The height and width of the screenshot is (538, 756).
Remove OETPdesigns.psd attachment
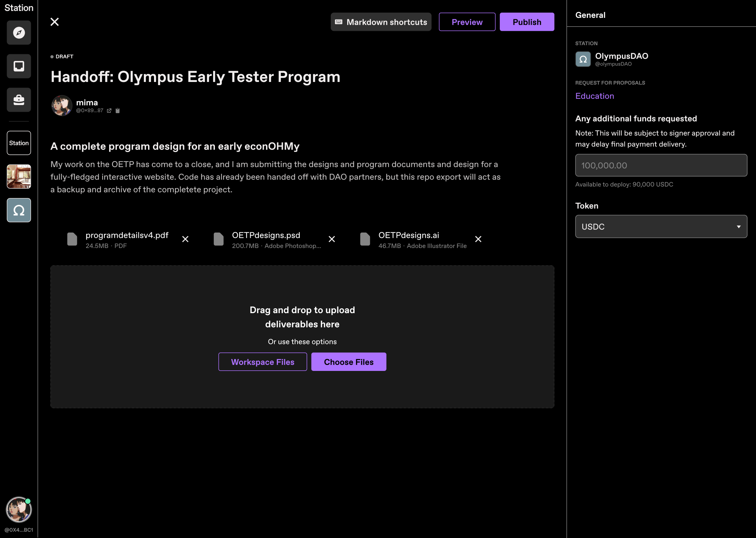(x=332, y=239)
